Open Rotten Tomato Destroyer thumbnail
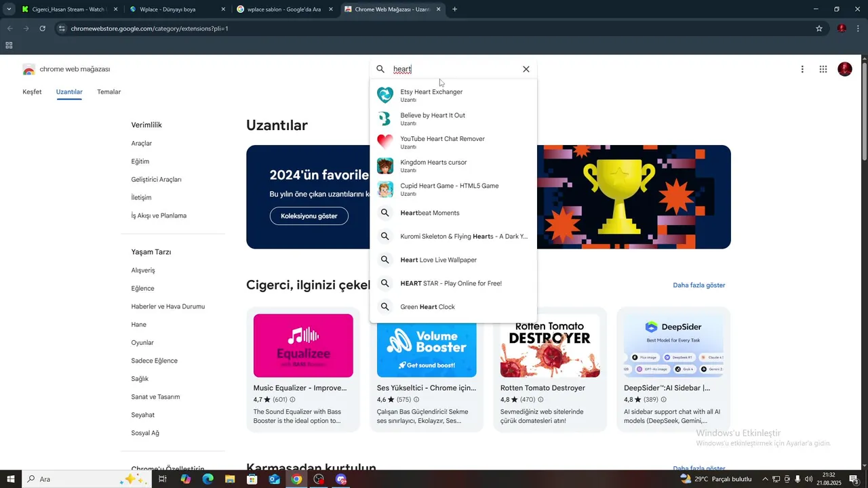868x488 pixels. (550, 346)
